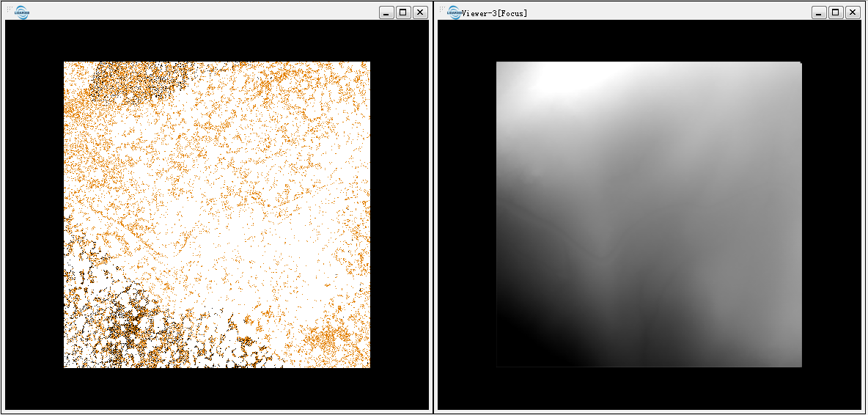This screenshot has width=868, height=415.
Task: Click the empty title bar of left viewer
Action: pyautogui.click(x=205, y=12)
